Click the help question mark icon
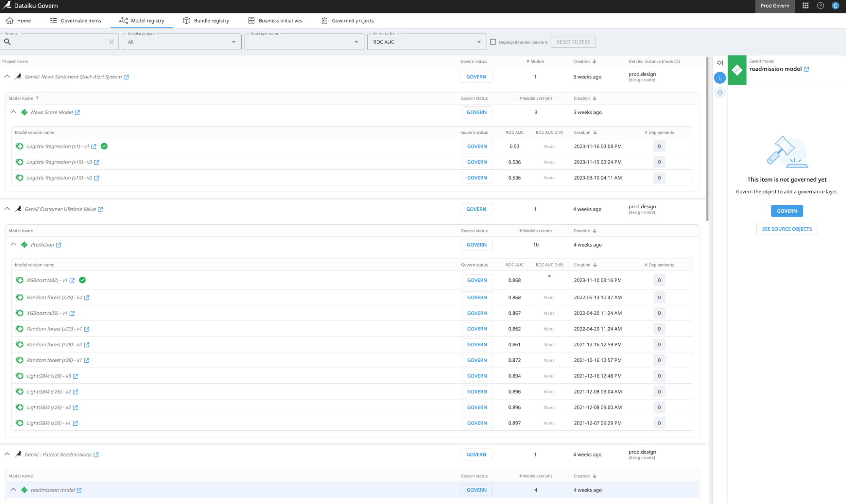Image resolution: width=846 pixels, height=504 pixels. (820, 6)
